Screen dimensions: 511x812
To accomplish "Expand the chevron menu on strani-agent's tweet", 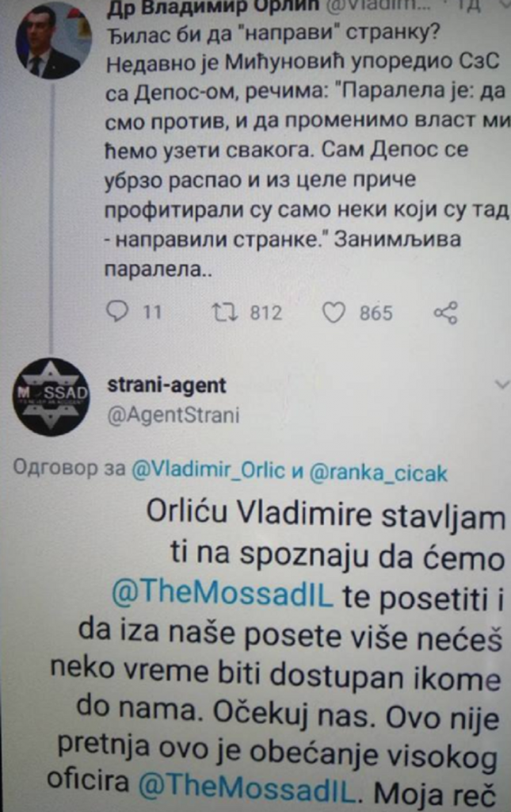I will [x=501, y=385].
